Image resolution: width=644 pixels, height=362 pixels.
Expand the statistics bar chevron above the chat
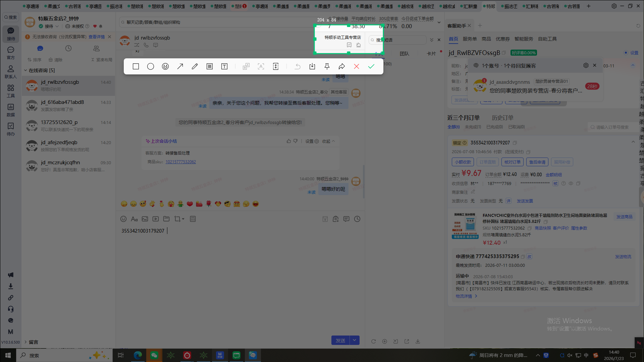(x=439, y=22)
